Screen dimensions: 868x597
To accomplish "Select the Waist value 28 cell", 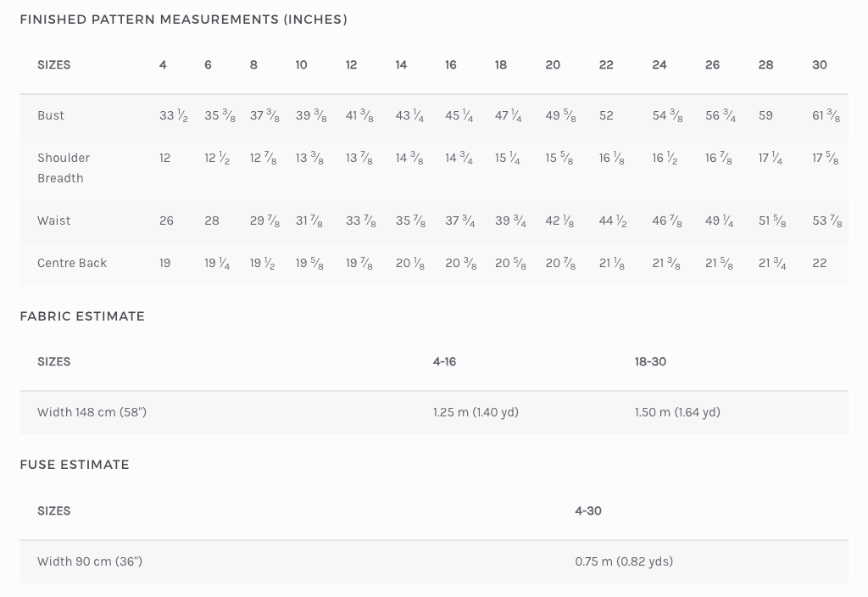I will point(212,220).
